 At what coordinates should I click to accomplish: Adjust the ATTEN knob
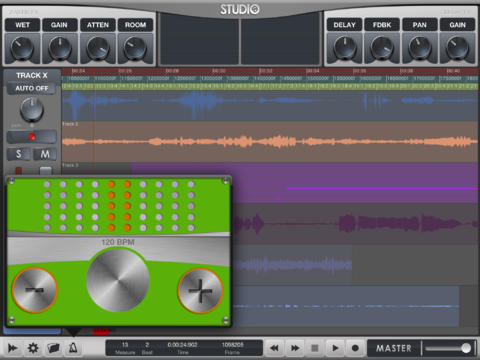(98, 49)
